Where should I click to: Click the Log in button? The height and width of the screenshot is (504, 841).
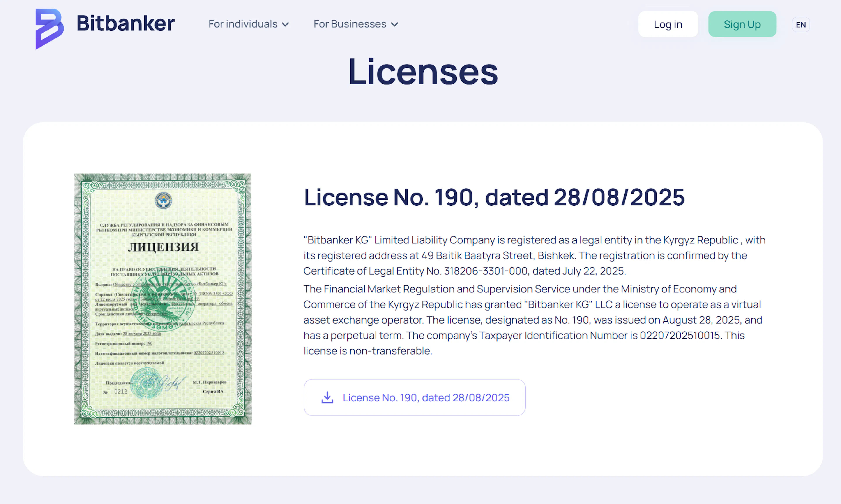click(668, 24)
